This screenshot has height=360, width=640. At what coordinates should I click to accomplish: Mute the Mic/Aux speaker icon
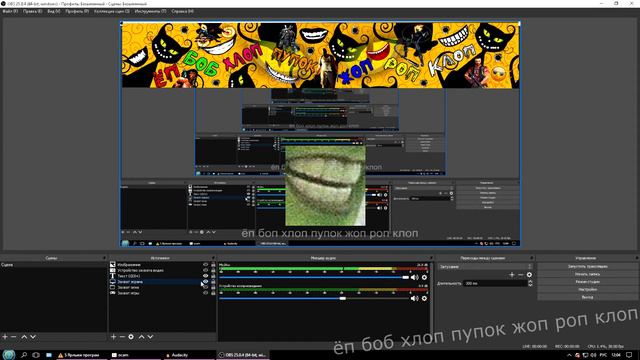point(415,277)
